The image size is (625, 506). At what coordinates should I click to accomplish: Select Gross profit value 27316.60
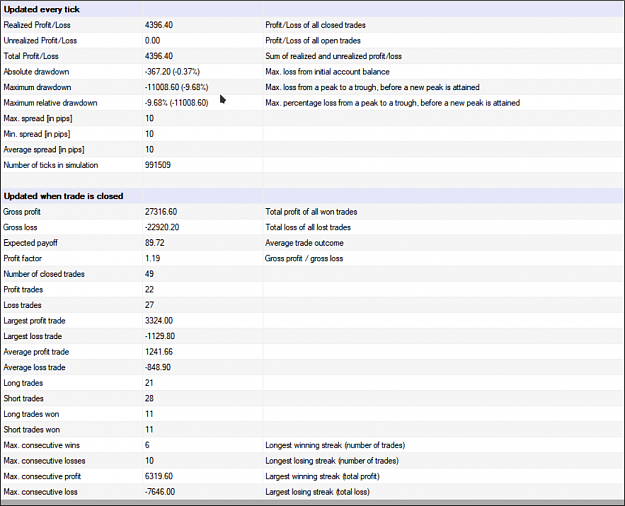(161, 212)
